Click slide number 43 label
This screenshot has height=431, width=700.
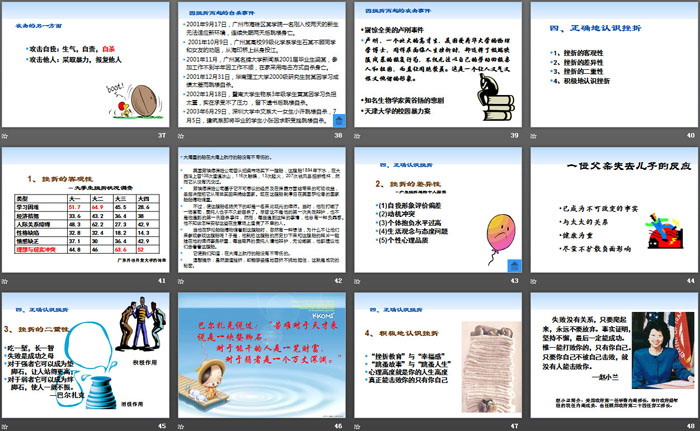(x=514, y=281)
